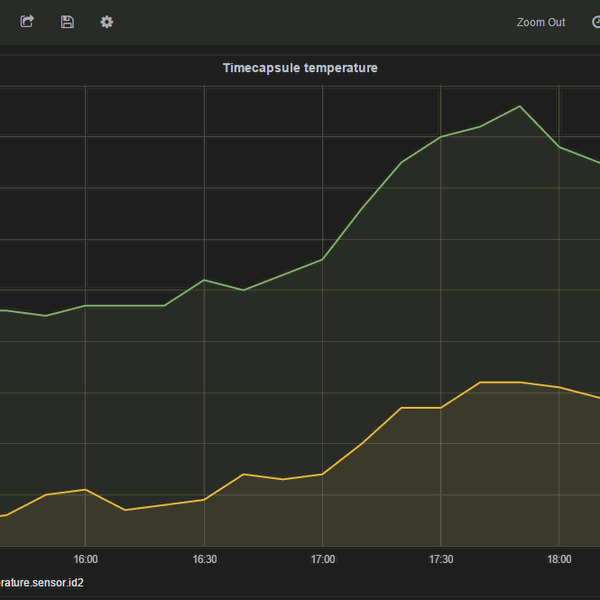Click the green line point at 17:30
The image size is (600, 600).
[x=441, y=137]
